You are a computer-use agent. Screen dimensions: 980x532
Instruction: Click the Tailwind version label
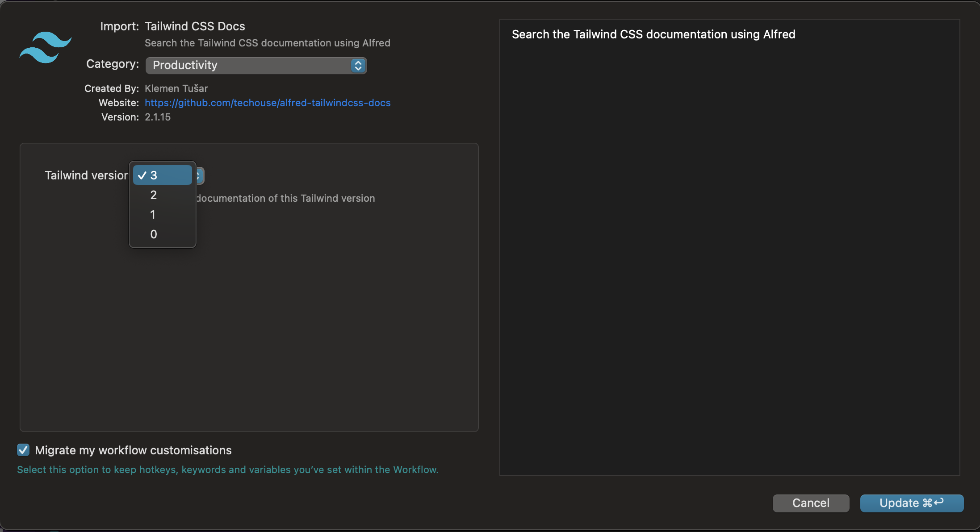coord(86,175)
